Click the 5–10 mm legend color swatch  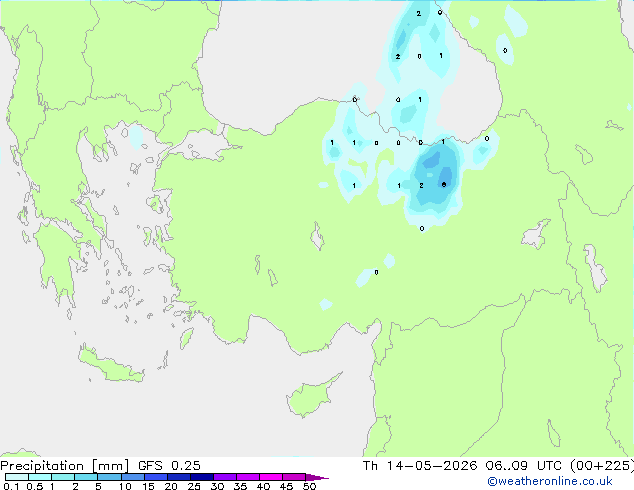pos(109,477)
